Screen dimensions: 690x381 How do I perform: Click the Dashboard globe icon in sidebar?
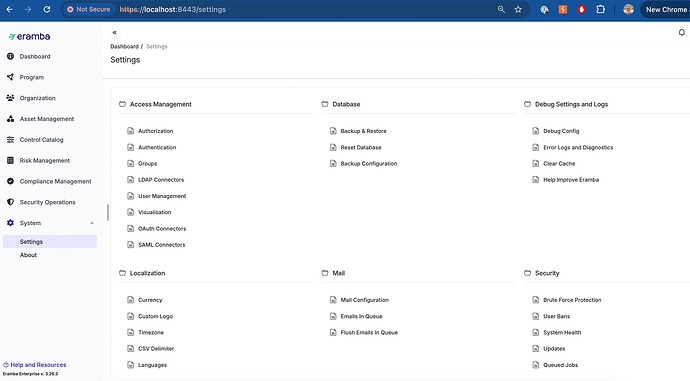point(11,56)
